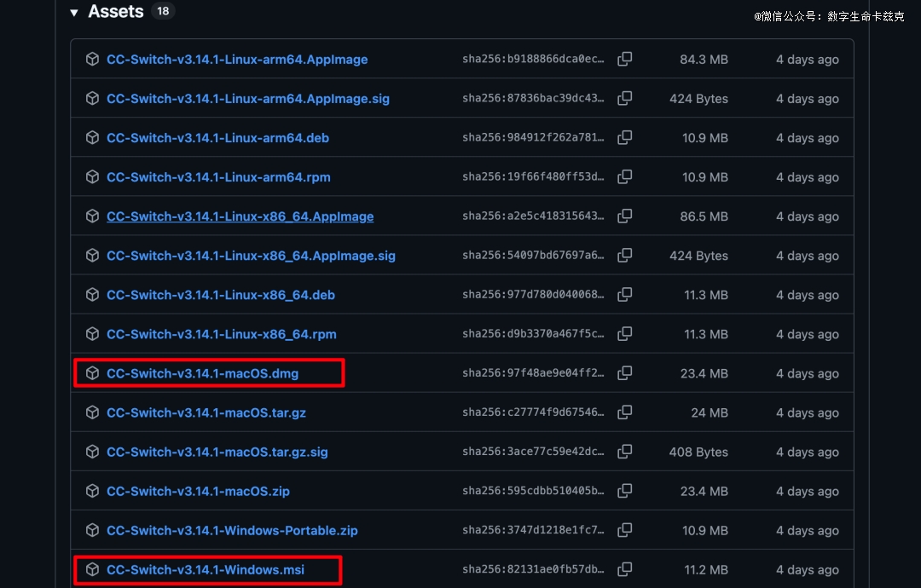Download CC-Switch-v3.14.1-Linux-x86_64.AppImage

click(x=240, y=216)
